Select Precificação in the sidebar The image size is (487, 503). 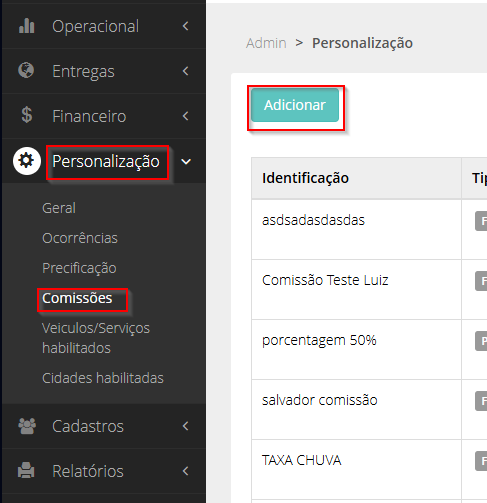click(x=79, y=268)
